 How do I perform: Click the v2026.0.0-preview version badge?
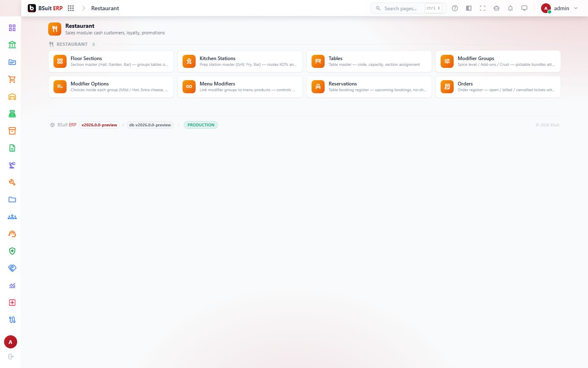coord(99,125)
